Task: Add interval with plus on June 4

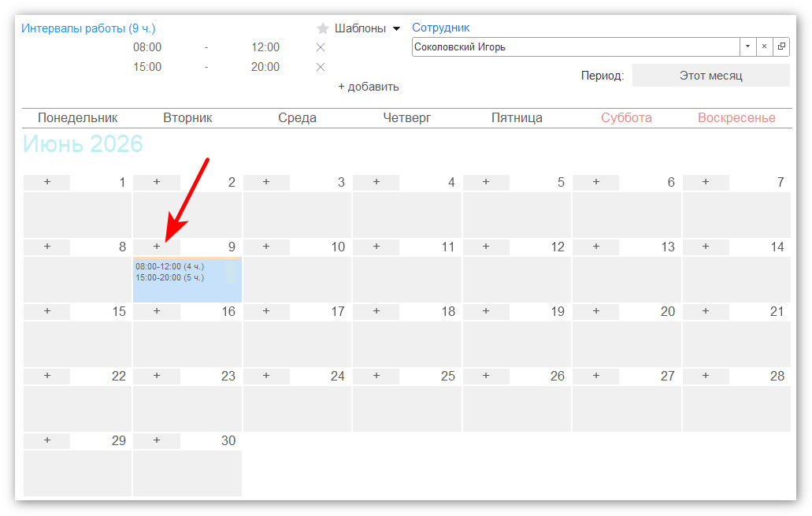Action: tap(376, 182)
